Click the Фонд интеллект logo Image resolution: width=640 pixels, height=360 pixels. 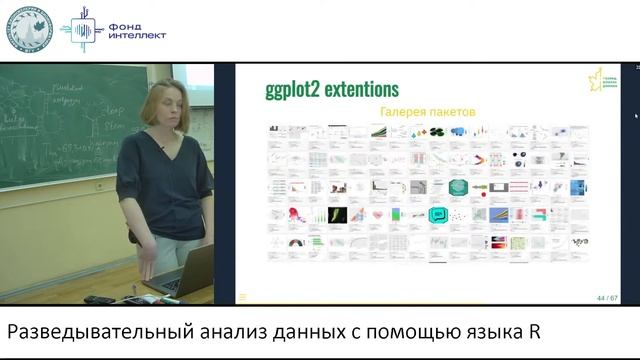(113, 30)
